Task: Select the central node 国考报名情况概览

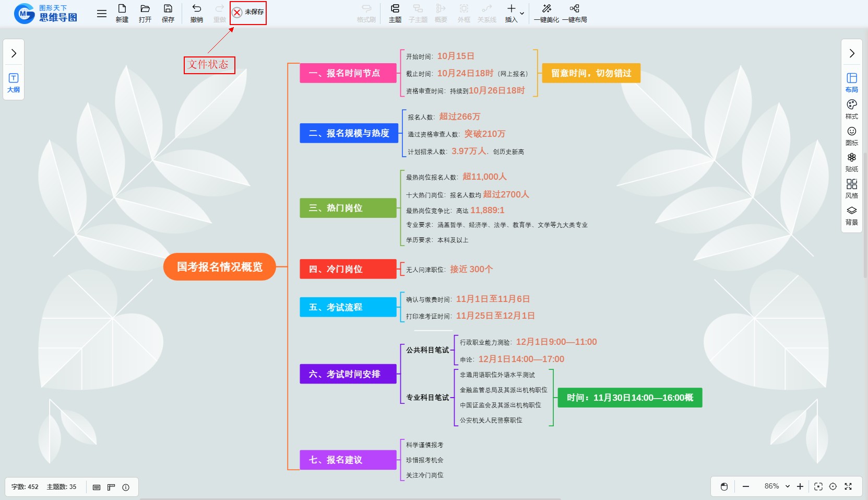Action: 219,267
